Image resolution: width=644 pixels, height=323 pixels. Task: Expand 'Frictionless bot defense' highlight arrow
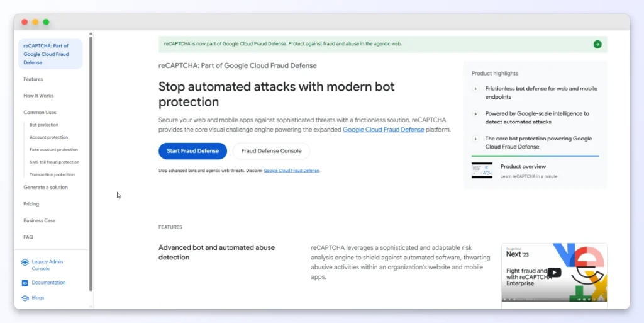click(x=475, y=89)
